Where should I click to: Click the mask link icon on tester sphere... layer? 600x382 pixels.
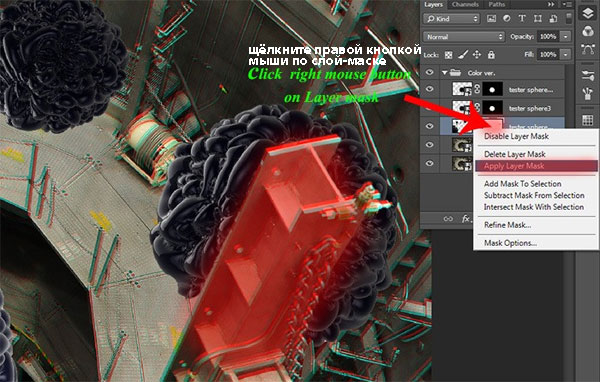click(477, 89)
